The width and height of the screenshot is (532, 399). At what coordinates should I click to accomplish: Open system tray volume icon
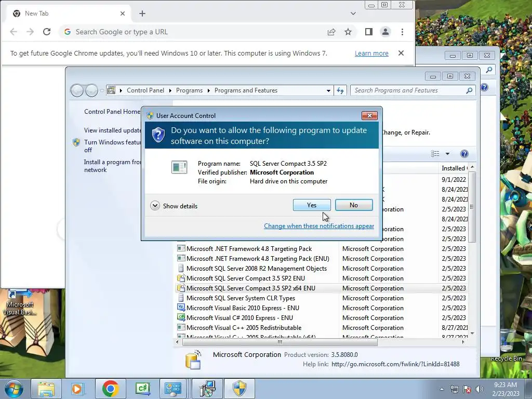(480, 389)
